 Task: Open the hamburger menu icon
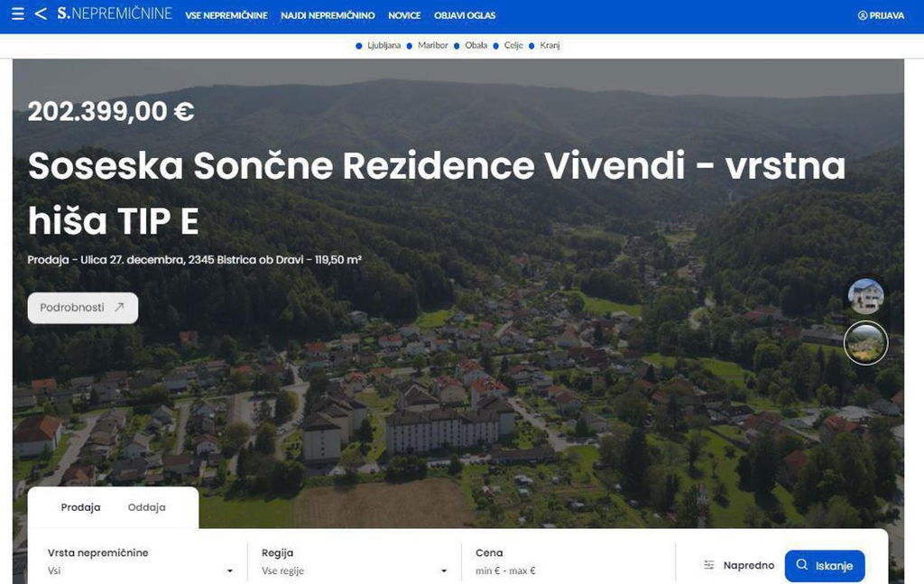point(18,14)
